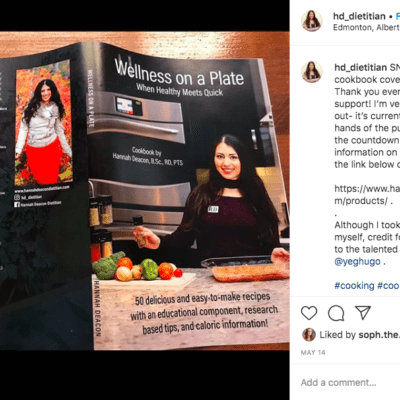Share post with paper plane icon
This screenshot has width=400, height=400.
(363, 313)
